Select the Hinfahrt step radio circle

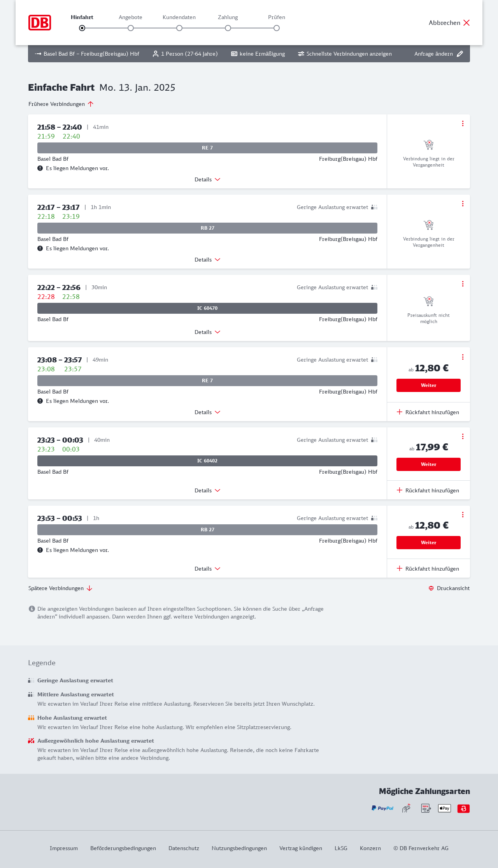(x=82, y=28)
